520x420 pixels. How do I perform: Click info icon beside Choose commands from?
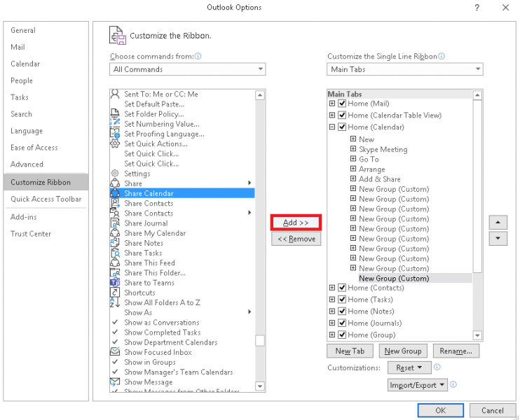click(x=198, y=56)
